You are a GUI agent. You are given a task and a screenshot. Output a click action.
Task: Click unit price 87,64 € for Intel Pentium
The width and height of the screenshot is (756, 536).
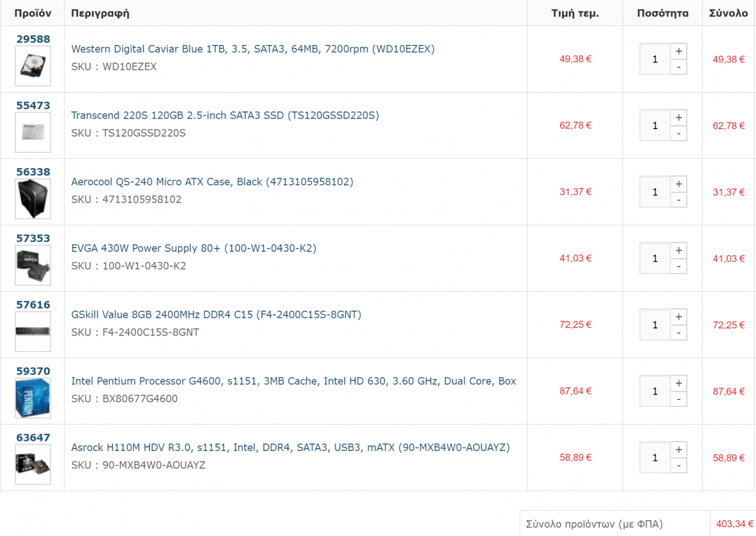coord(575,391)
